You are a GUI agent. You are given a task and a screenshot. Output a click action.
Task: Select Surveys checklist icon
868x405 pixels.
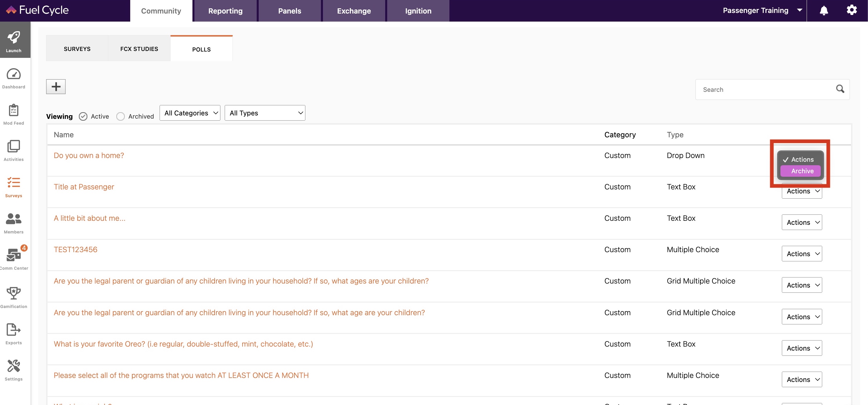[14, 182]
